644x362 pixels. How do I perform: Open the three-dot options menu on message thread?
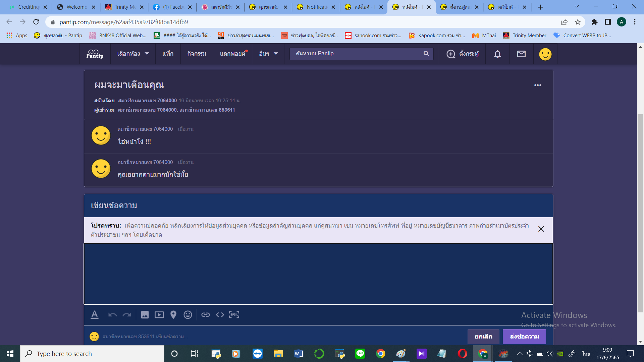[538, 85]
